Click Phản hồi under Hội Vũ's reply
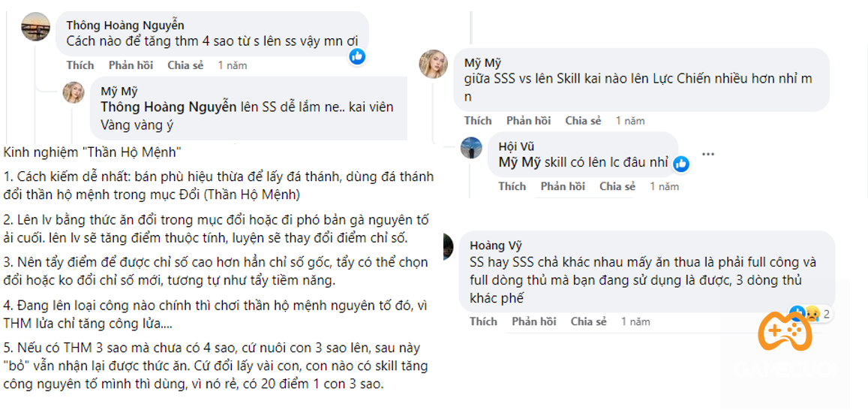 click(563, 186)
